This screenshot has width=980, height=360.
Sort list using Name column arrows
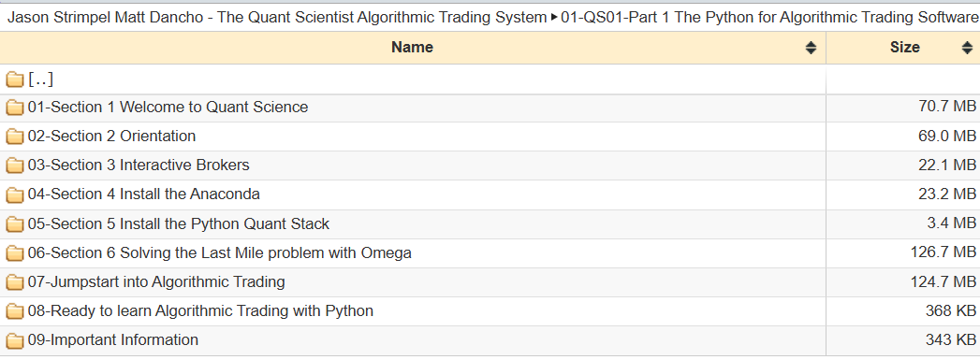click(x=811, y=48)
